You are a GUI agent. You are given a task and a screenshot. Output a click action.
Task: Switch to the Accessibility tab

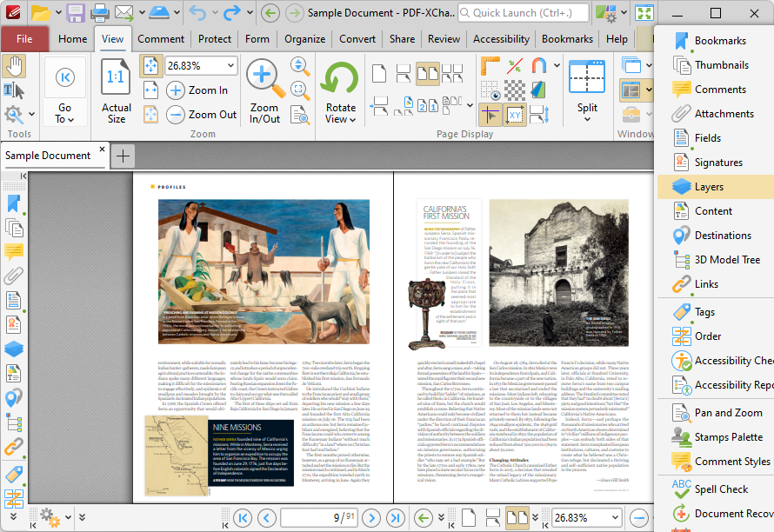(501, 39)
